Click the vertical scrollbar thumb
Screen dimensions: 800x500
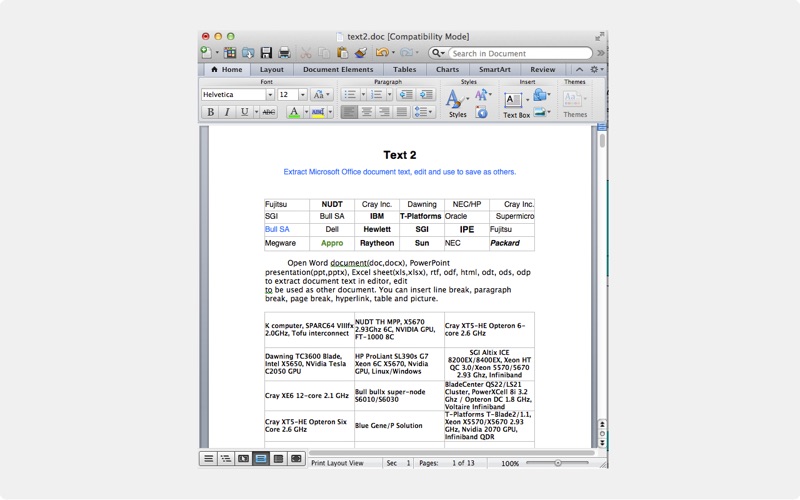click(602, 140)
